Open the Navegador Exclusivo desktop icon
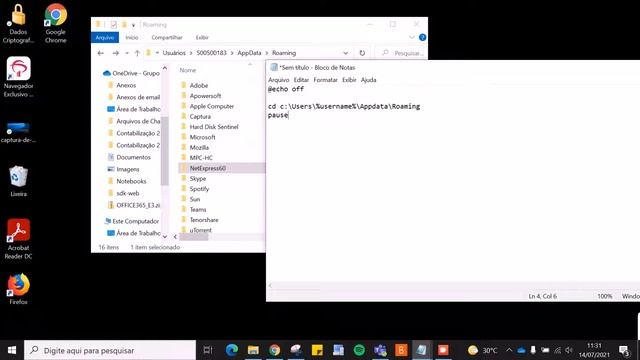Image resolution: width=640 pixels, height=360 pixels. 18,78
